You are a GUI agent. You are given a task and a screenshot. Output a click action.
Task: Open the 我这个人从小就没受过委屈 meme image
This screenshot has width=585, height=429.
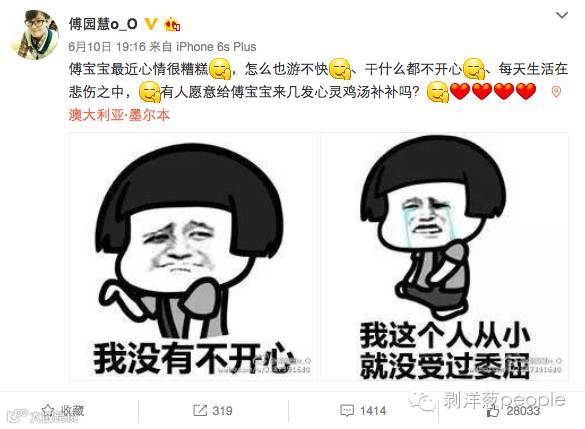tap(444, 256)
